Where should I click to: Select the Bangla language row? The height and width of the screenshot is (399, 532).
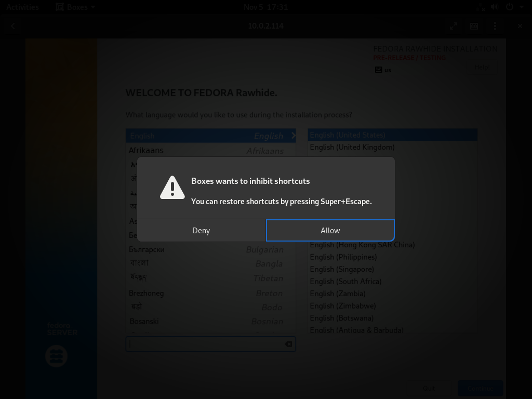pos(211,263)
